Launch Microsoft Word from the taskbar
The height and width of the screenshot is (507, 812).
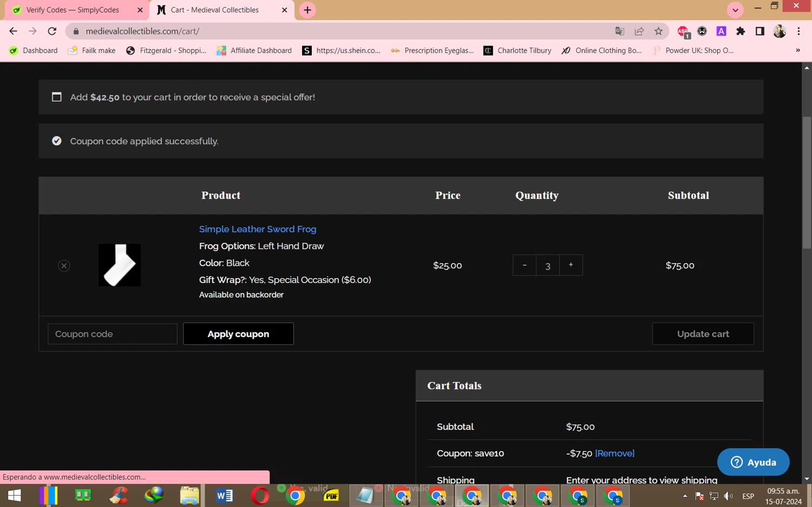click(224, 496)
